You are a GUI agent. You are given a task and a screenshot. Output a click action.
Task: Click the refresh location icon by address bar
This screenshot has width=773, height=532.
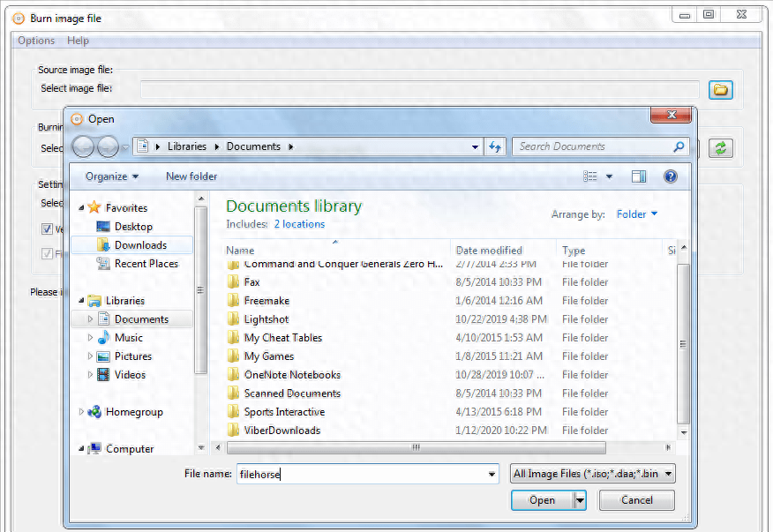495,147
